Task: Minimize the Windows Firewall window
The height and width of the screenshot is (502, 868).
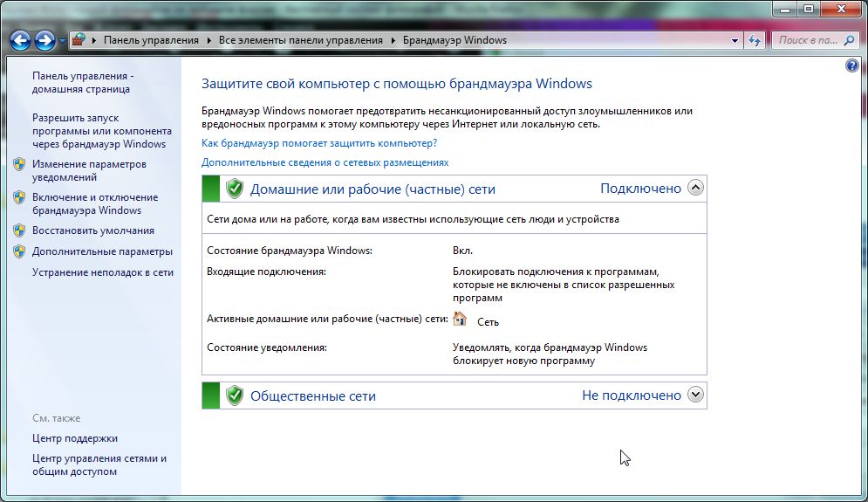Action: [785, 9]
